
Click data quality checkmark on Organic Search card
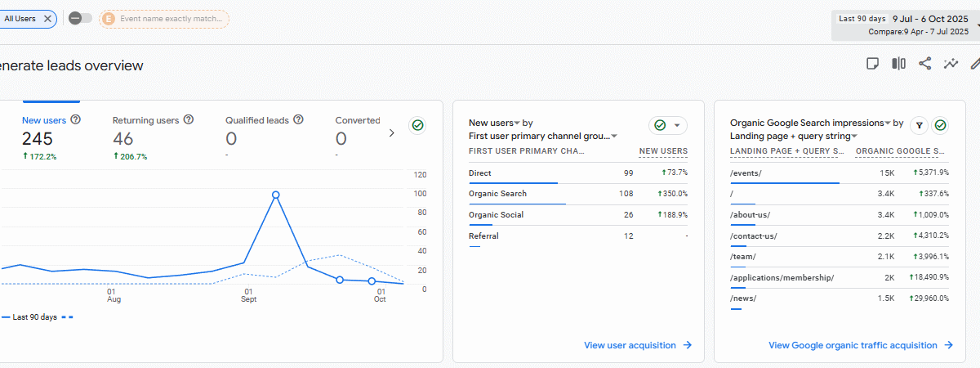(x=941, y=125)
